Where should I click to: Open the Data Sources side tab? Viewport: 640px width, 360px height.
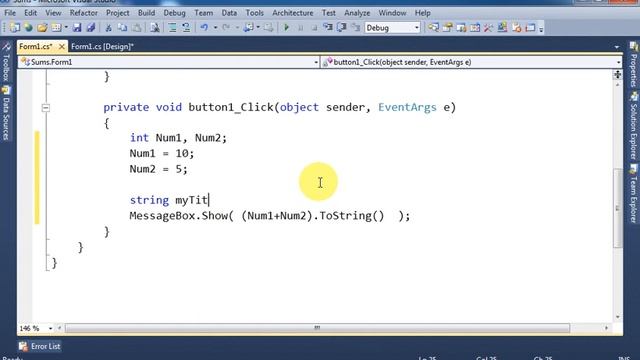click(x=6, y=113)
